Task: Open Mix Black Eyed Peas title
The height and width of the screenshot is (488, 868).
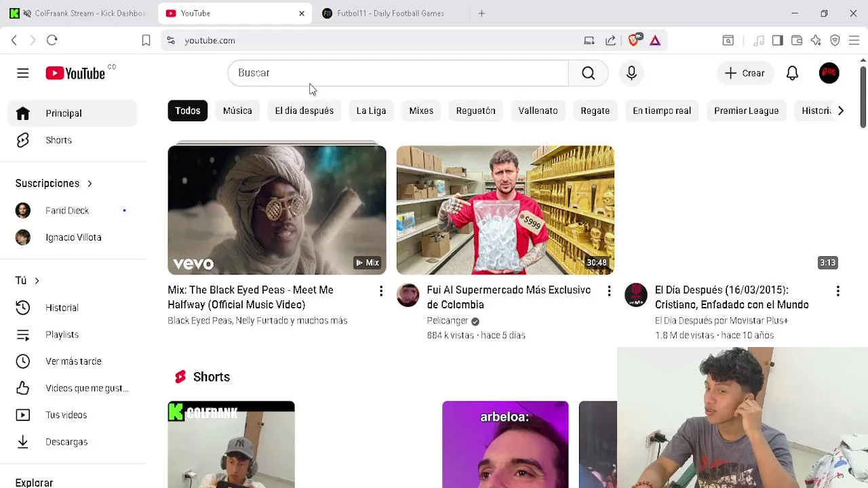Action: tap(250, 298)
